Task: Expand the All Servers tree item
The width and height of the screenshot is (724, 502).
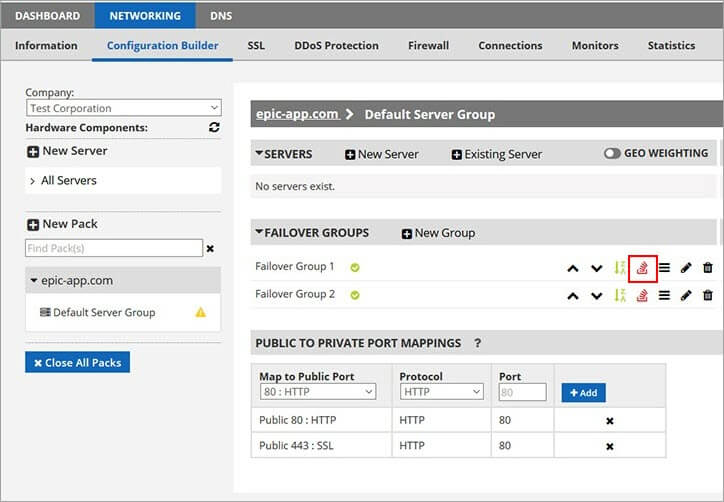Action: pyautogui.click(x=33, y=181)
